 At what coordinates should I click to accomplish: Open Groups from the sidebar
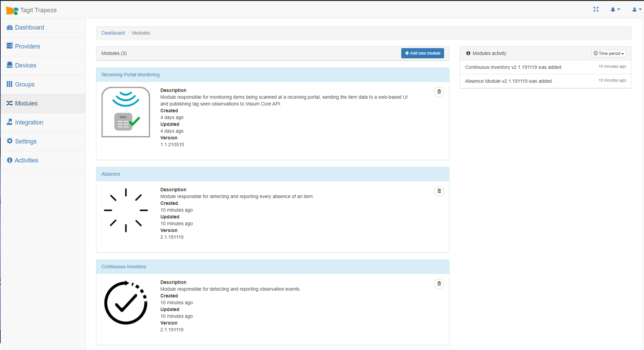point(43,84)
